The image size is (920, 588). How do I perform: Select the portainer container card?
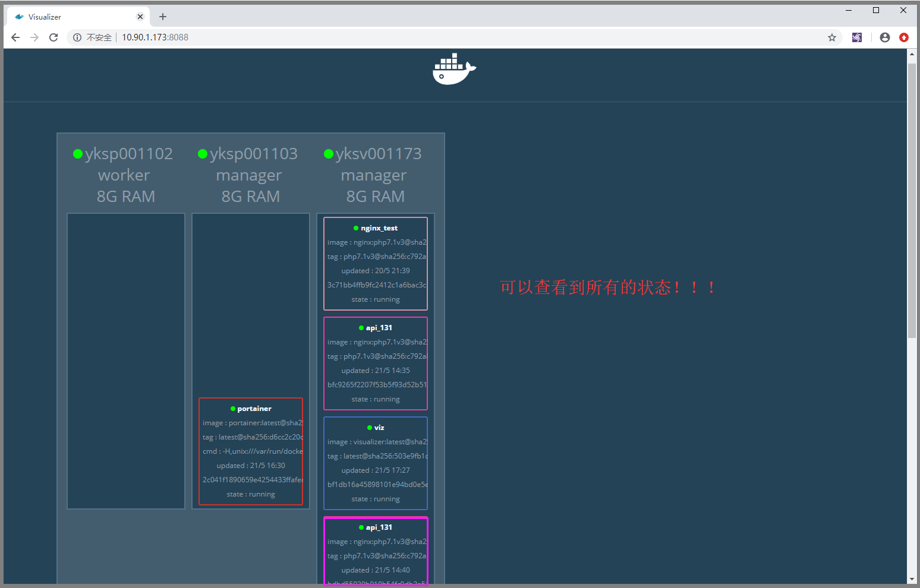251,451
